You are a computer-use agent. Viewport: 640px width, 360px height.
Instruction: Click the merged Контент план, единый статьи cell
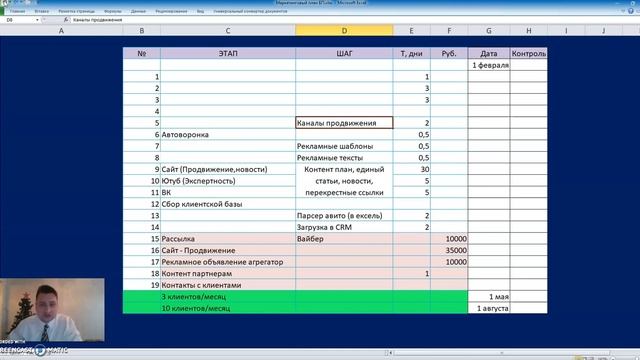pos(344,181)
